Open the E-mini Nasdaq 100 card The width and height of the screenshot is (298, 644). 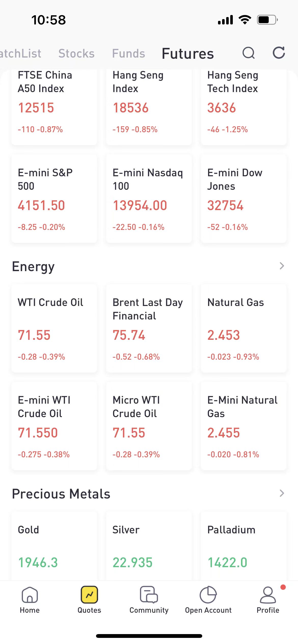(x=149, y=199)
